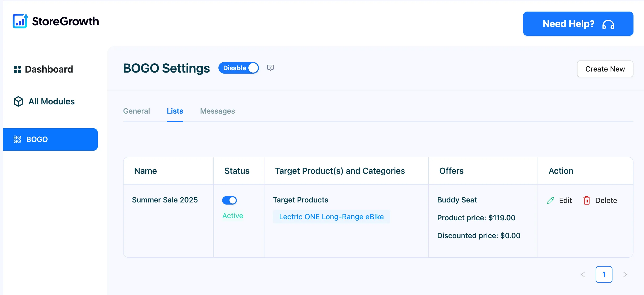Click the All Modules cube icon
Screen dimensions: 644x295
[18, 101]
